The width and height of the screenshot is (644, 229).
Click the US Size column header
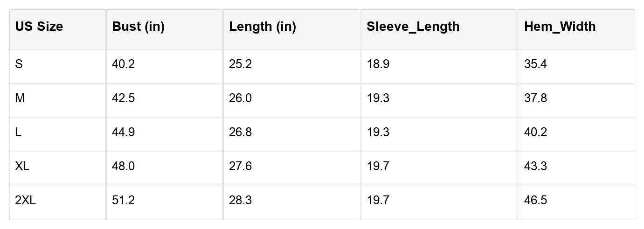(x=39, y=27)
